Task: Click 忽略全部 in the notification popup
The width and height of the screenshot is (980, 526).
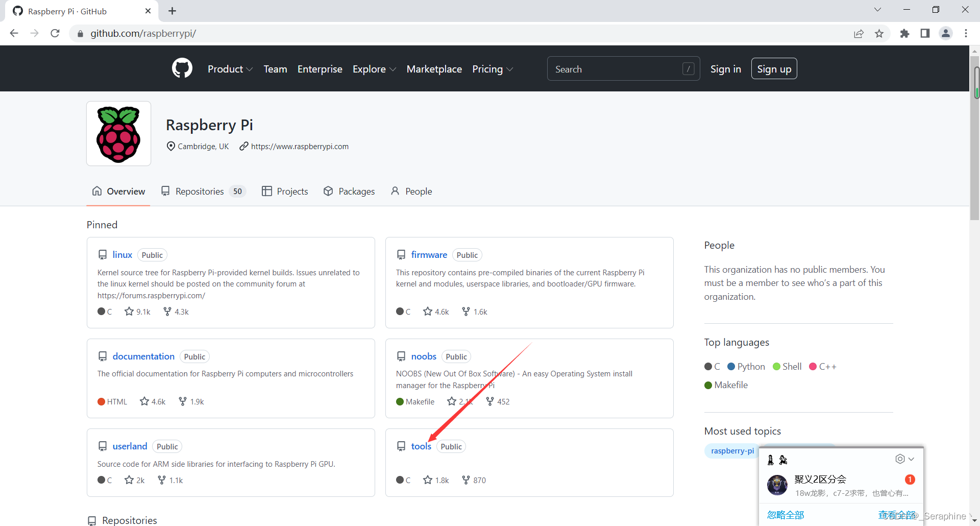Action: [x=786, y=515]
